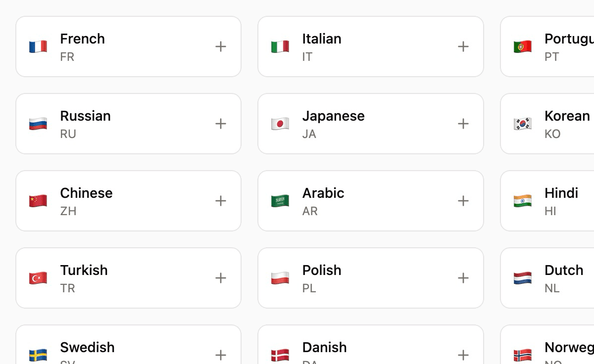
Task: Add Turkish using its plus button
Action: point(220,277)
